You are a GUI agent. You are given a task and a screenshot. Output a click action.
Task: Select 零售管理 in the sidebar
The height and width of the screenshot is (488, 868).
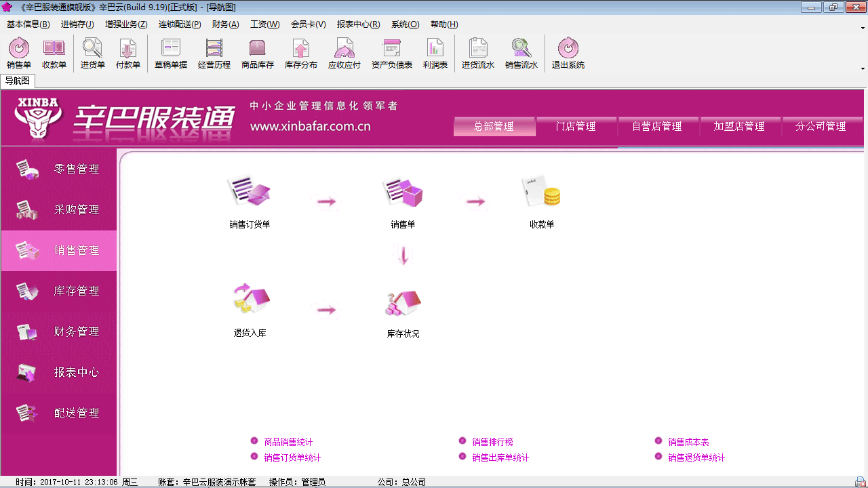coord(59,169)
